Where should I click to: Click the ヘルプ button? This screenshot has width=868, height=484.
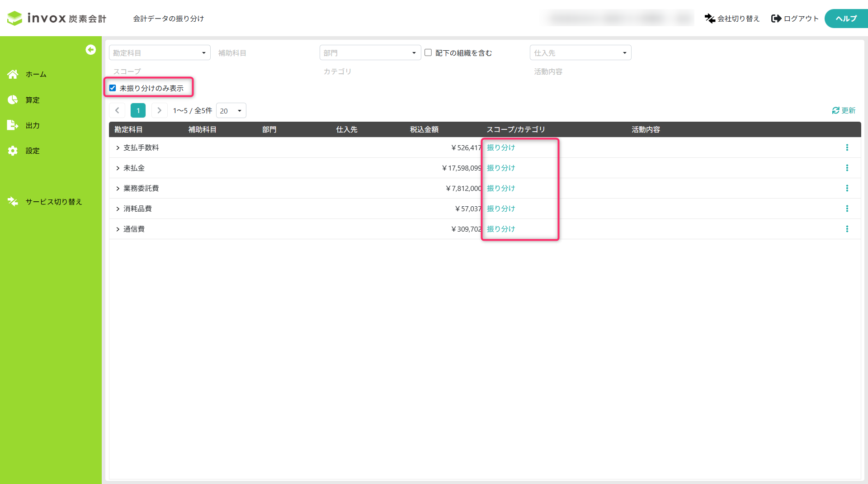tap(846, 19)
